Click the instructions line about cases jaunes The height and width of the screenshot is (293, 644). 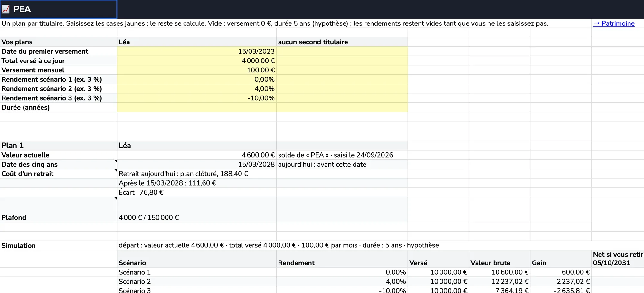(275, 23)
